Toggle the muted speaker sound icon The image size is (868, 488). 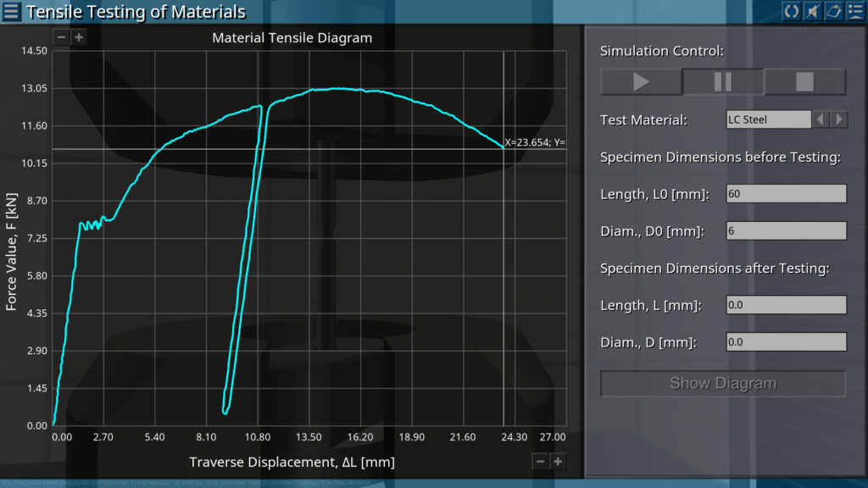[812, 11]
